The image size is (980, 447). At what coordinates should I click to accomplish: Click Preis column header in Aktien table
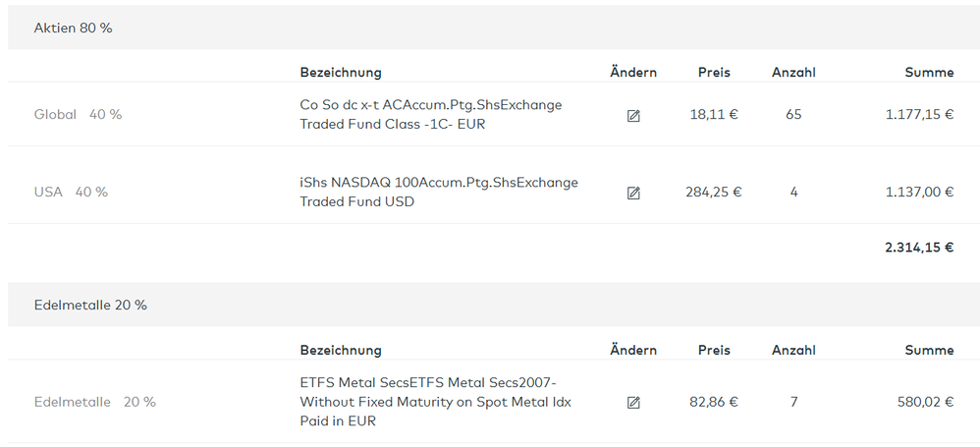pyautogui.click(x=714, y=72)
